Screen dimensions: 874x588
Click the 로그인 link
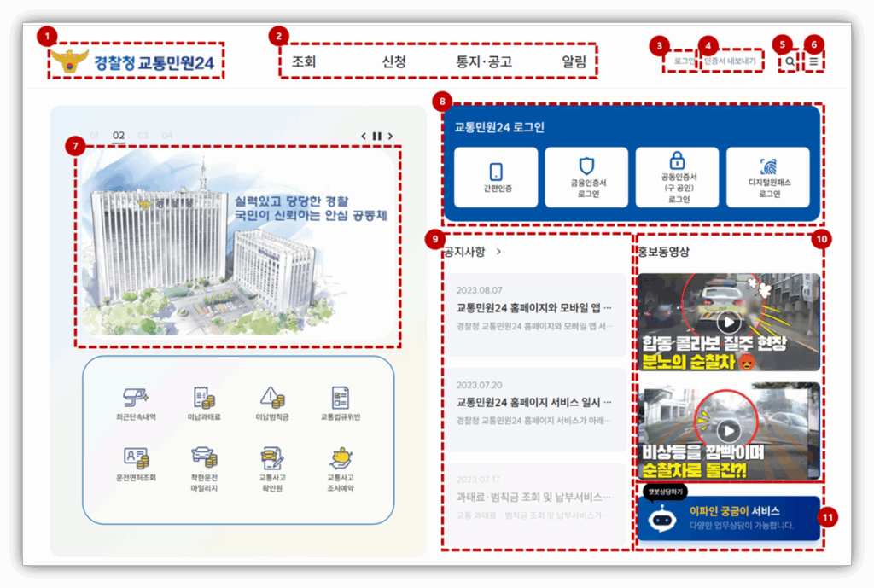coord(684,61)
